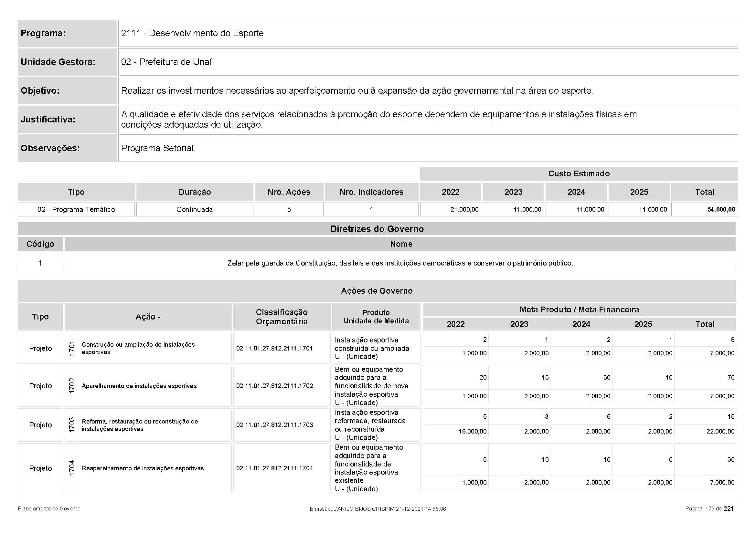Click the Classificação Orçamentária column header

282,317
